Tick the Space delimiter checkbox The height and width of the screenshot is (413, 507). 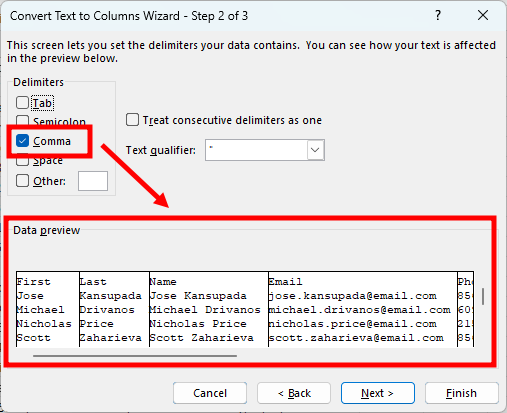[22, 161]
